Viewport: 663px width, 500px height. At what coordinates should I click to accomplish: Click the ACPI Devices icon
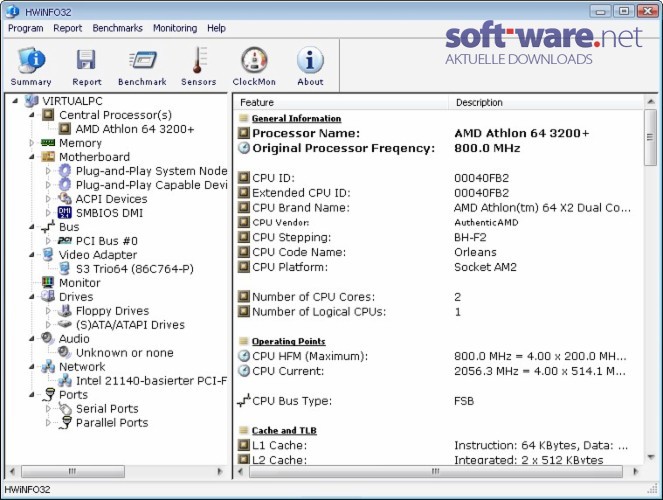(65, 198)
